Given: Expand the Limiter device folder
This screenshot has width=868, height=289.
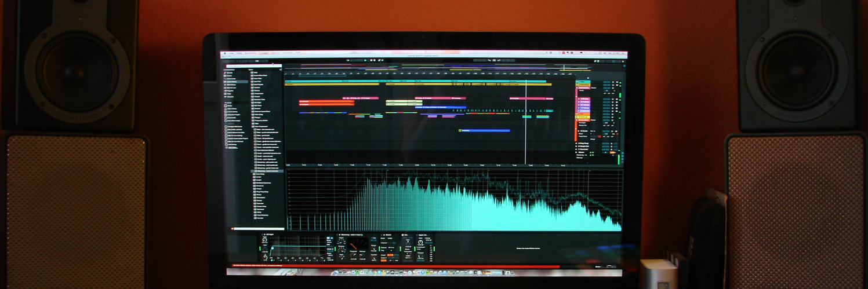Looking at the screenshot, I should click(x=256, y=177).
